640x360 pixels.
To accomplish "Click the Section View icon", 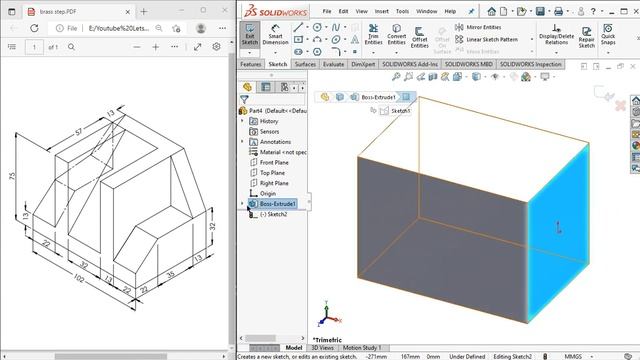I will pyautogui.click(x=433, y=77).
